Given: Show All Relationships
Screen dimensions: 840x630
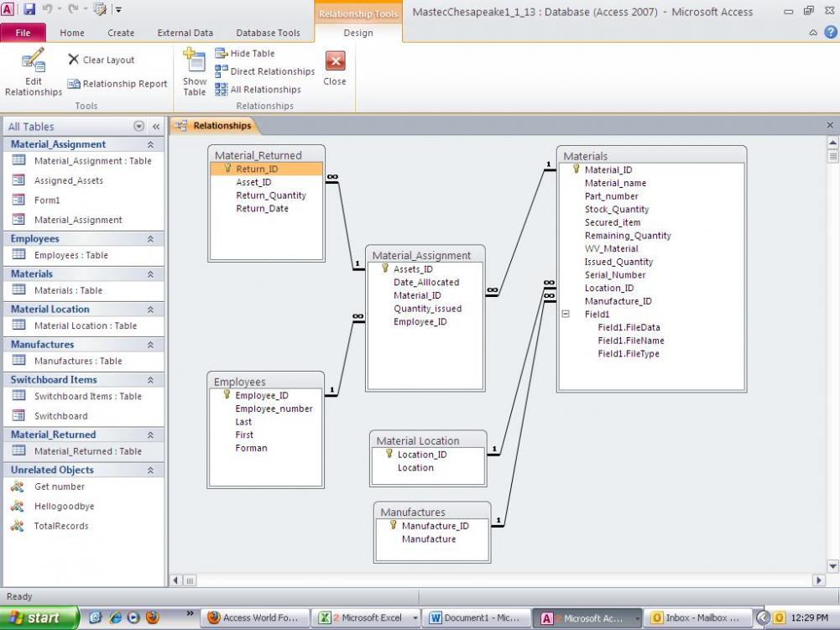Looking at the screenshot, I should tap(258, 90).
